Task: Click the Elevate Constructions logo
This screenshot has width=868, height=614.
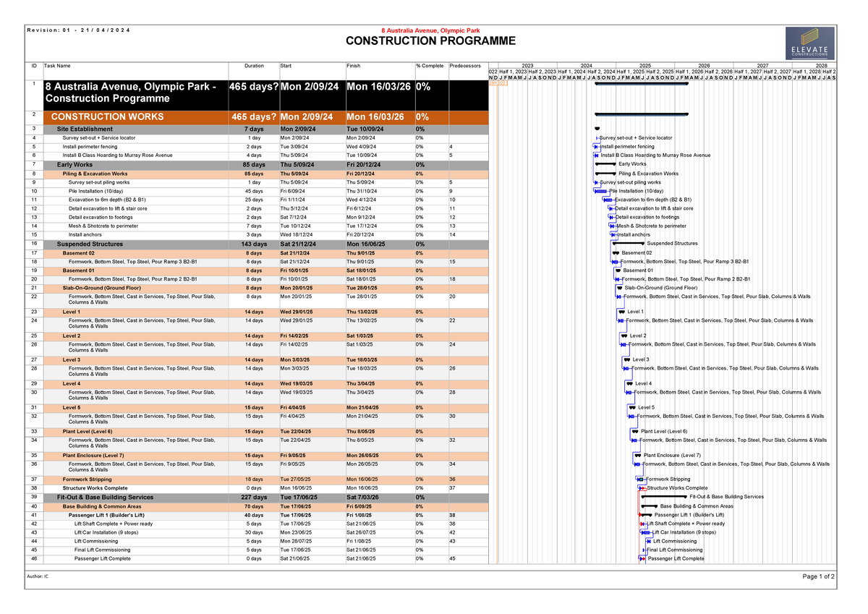Action: coord(809,41)
